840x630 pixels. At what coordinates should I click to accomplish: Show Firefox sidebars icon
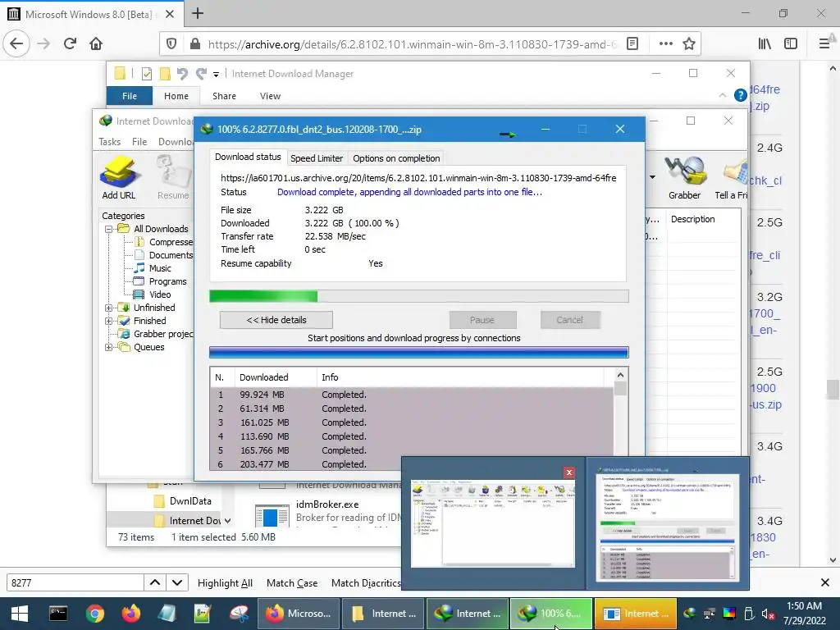[791, 43]
